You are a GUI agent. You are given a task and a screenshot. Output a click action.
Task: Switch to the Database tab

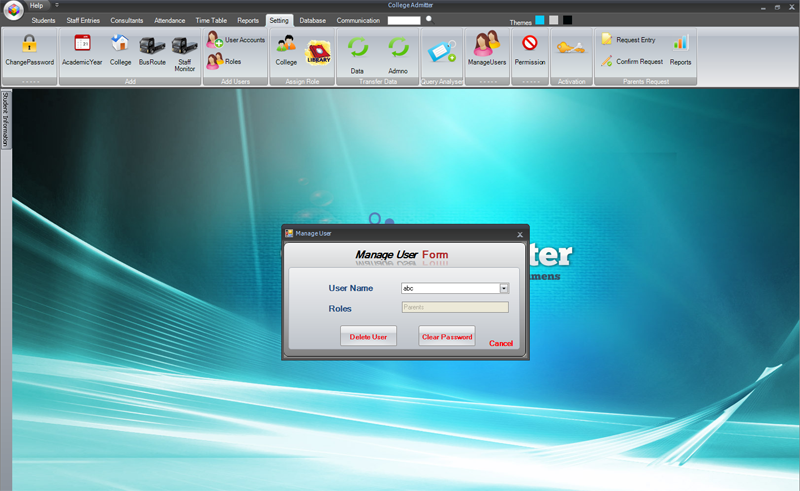(x=312, y=20)
